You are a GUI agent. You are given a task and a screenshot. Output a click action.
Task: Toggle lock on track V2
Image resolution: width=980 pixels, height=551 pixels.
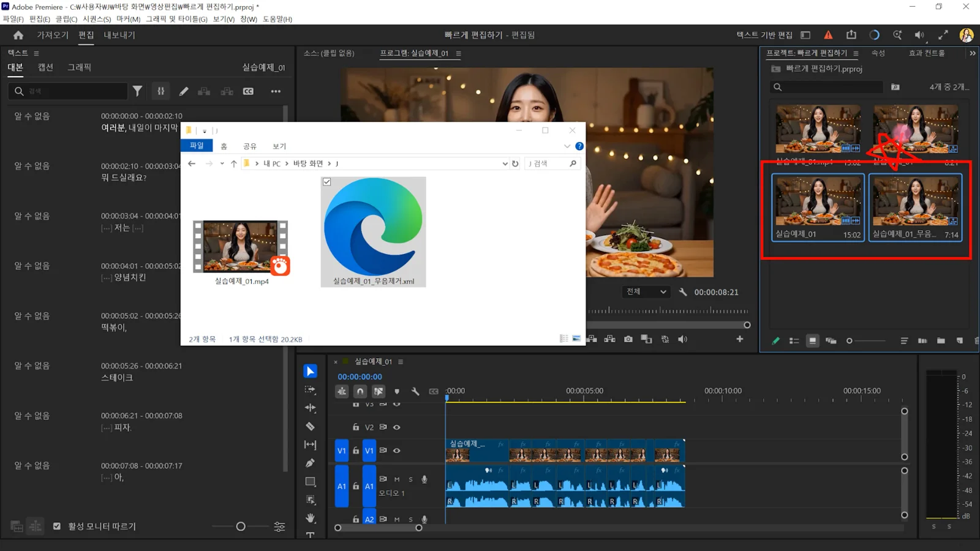click(356, 427)
